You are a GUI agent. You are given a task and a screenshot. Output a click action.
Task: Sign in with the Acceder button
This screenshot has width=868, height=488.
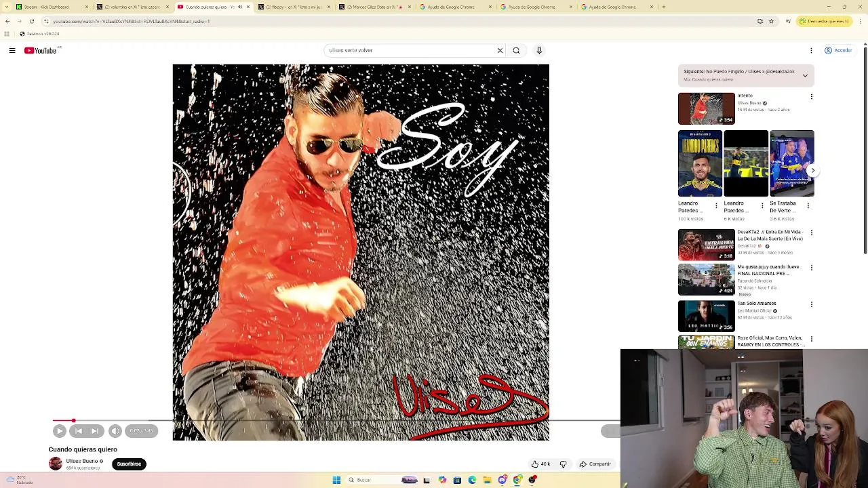click(x=837, y=50)
